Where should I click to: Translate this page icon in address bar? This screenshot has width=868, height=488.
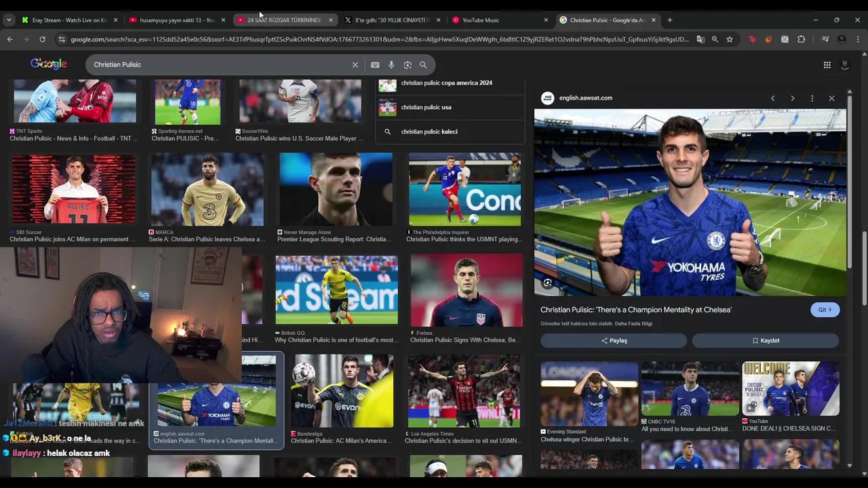tap(700, 39)
